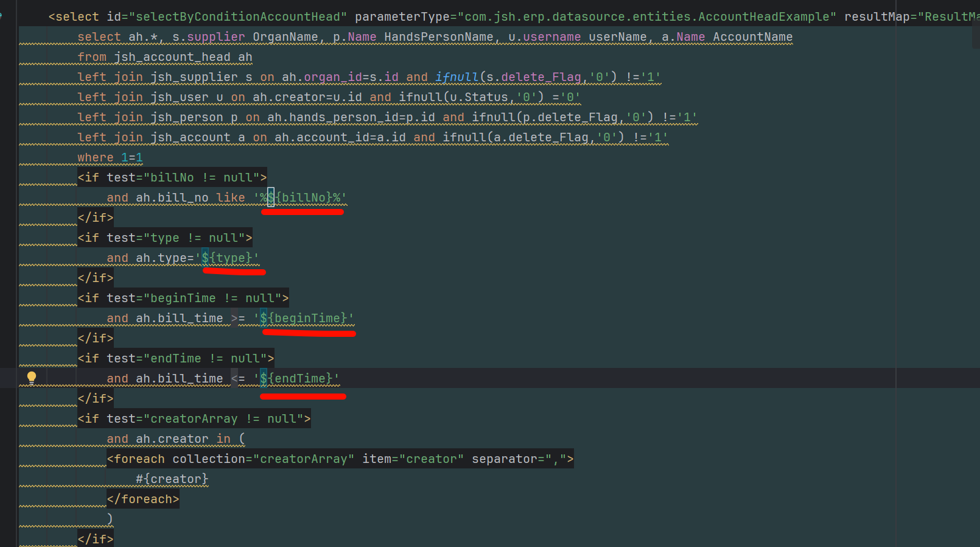Click the if test="billNo != null" tag
Viewport: 980px width, 547px height.
[172, 177]
